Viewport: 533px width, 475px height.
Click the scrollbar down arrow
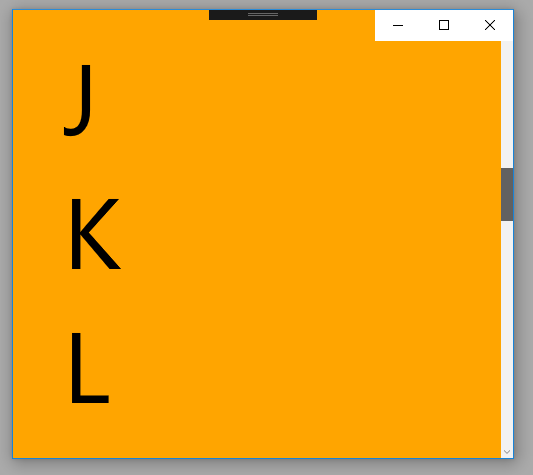tap(507, 452)
